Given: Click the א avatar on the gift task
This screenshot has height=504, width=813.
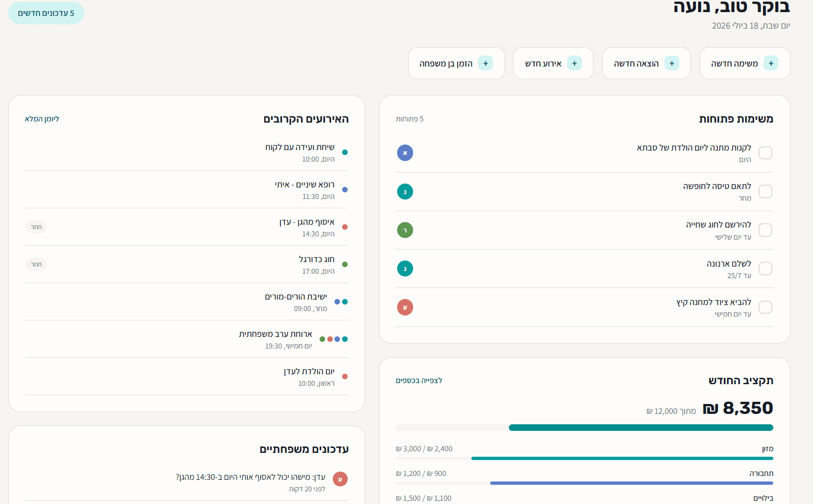Looking at the screenshot, I should [x=405, y=153].
